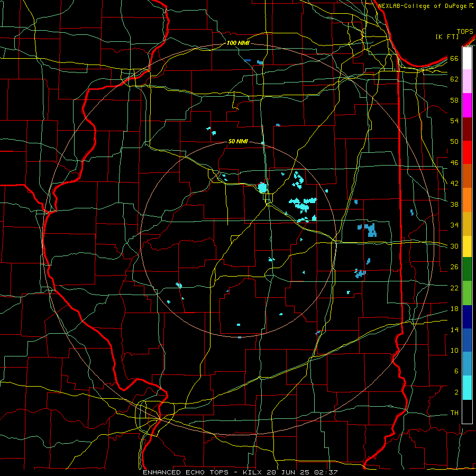Select the bright yellow legend swatch
This screenshot has width=476, height=476.
tap(467, 246)
